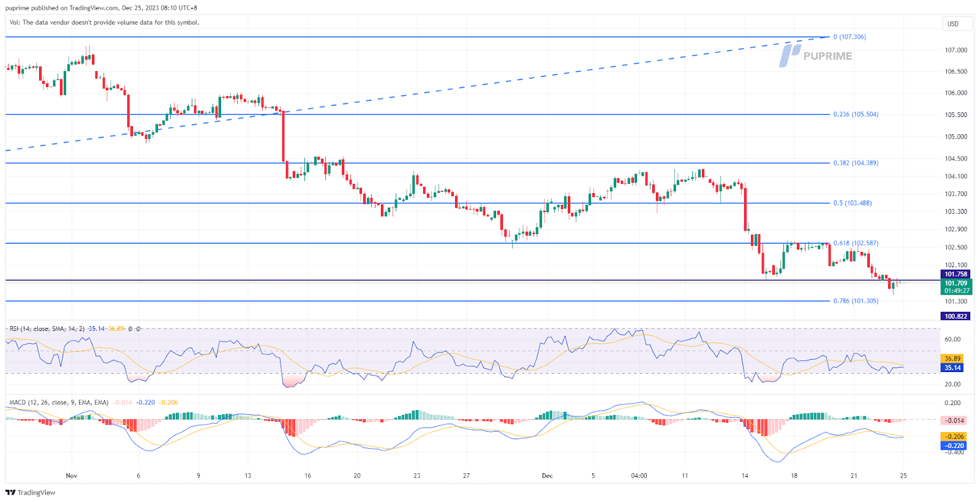This screenshot has width=980, height=502.
Task: Click the TradingView logo at bottom
Action: pos(31,492)
